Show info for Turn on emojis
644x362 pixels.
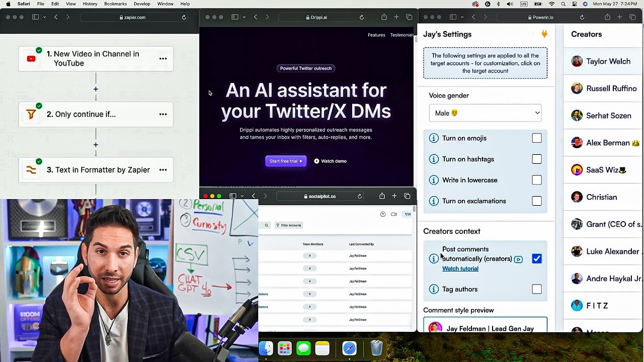point(434,138)
